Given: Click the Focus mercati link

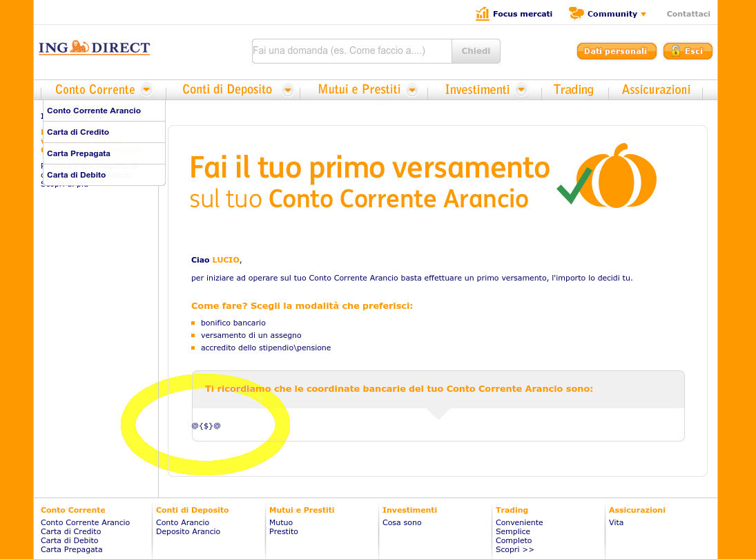Looking at the screenshot, I should pyautogui.click(x=522, y=14).
